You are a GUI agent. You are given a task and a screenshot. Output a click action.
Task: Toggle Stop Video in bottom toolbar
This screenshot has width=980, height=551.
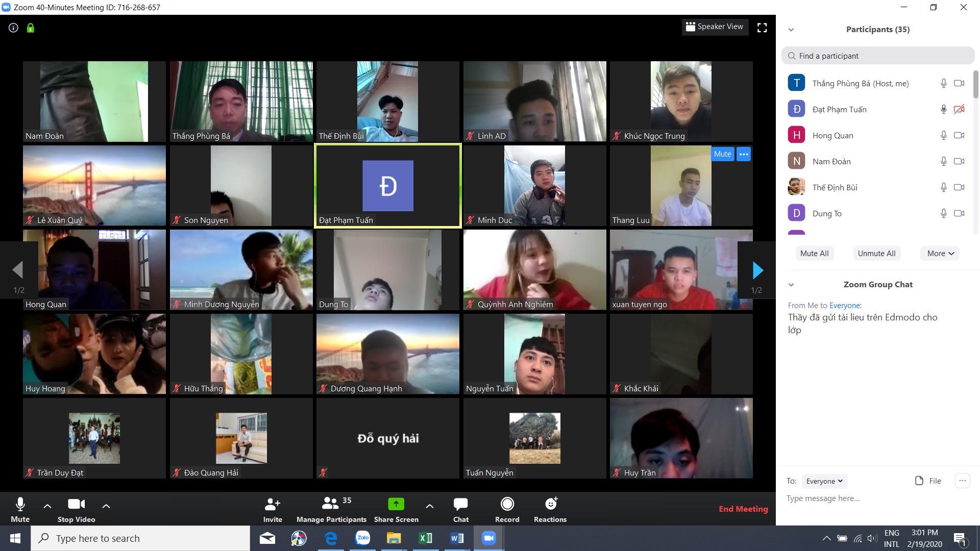coord(76,510)
